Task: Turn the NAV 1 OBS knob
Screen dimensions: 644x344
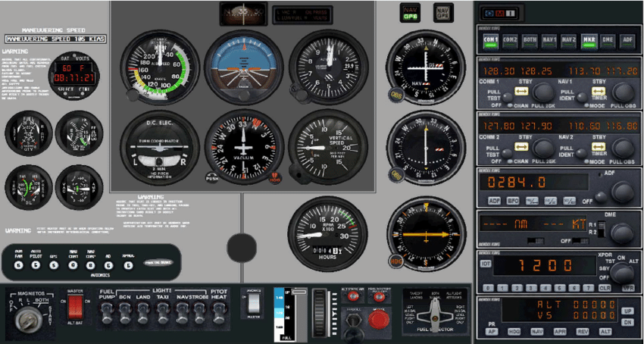Action: click(396, 95)
